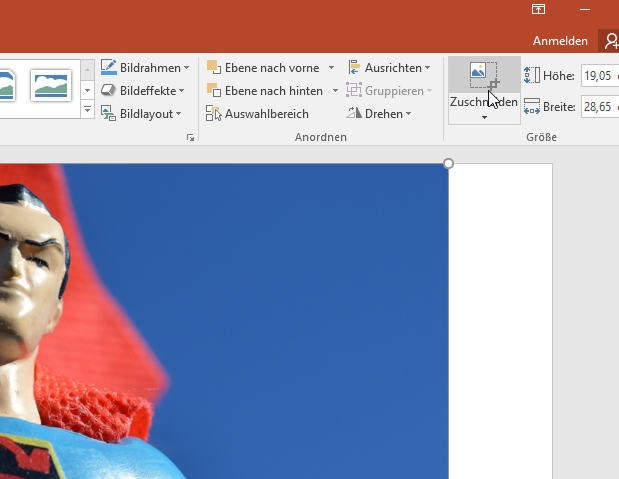Click the Zuschneiden crop icon
This screenshot has height=479, width=619.
[x=484, y=75]
